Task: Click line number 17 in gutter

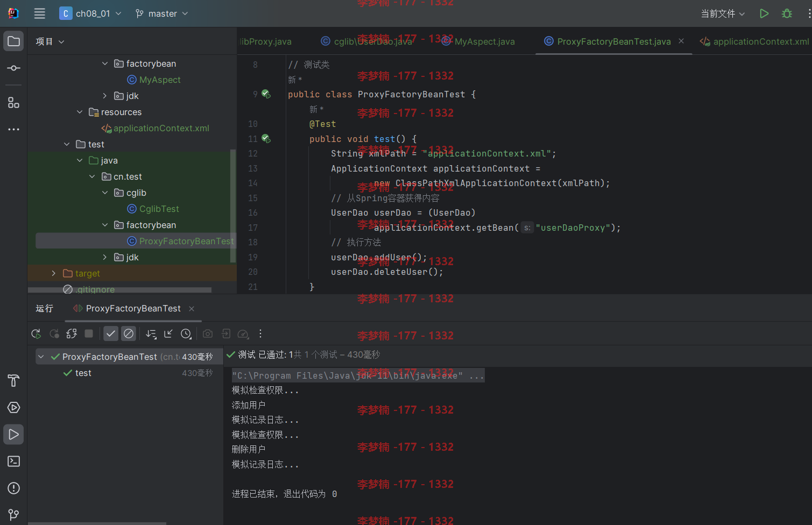Action: point(253,228)
